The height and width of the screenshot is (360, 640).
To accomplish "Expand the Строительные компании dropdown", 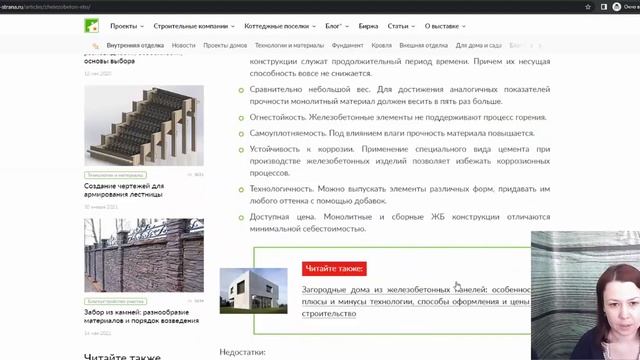I will [194, 26].
